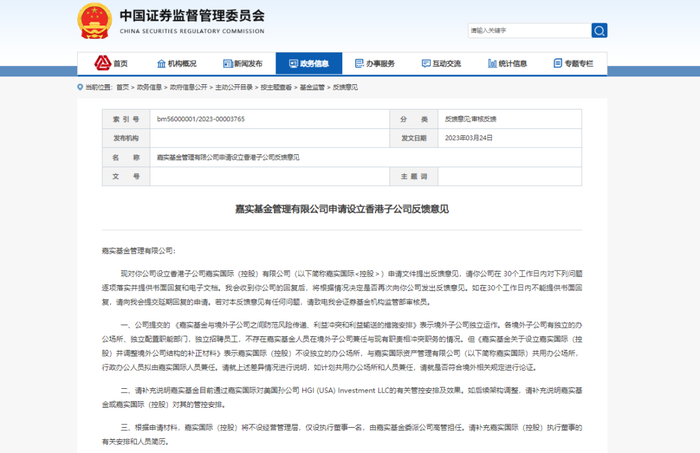Click the bold article title heading
This screenshot has width=700, height=453.
[x=342, y=209]
